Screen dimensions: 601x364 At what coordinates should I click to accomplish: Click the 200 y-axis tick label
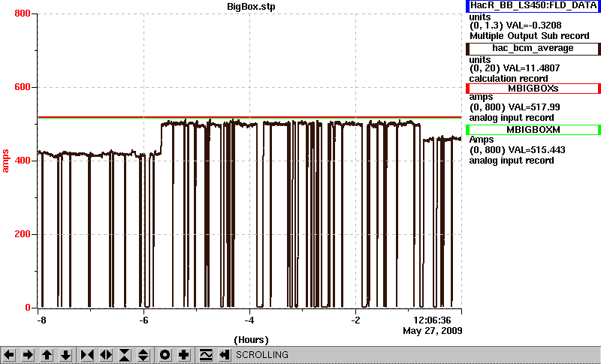tap(23, 234)
